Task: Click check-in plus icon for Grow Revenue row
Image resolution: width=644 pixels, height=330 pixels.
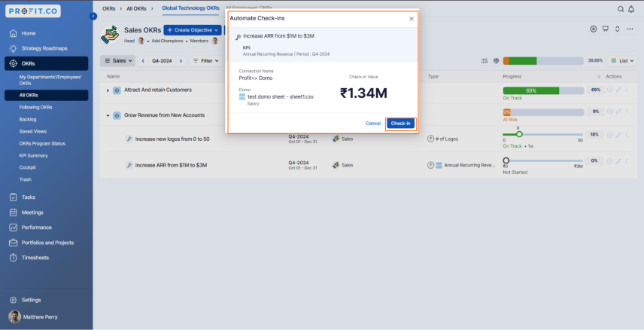Action: [x=610, y=111]
